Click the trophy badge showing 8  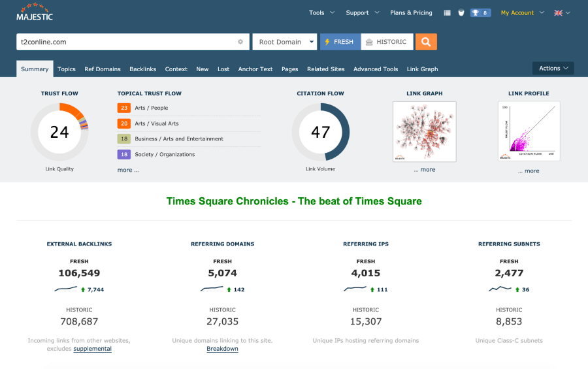coord(480,12)
